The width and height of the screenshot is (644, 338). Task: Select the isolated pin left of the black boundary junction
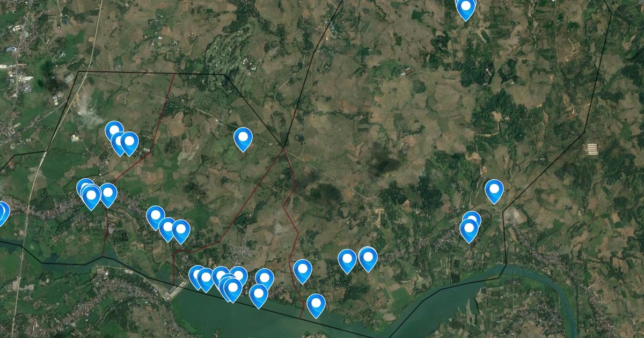[x=243, y=139]
